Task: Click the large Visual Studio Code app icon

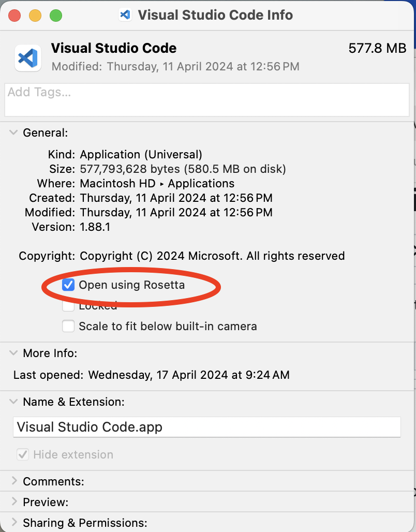Action: click(x=28, y=57)
